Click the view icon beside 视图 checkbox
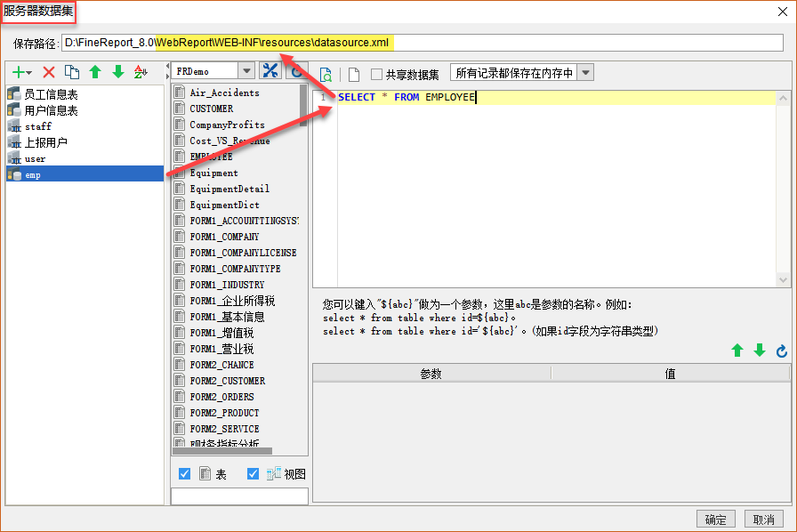The image size is (797, 532). click(273, 473)
